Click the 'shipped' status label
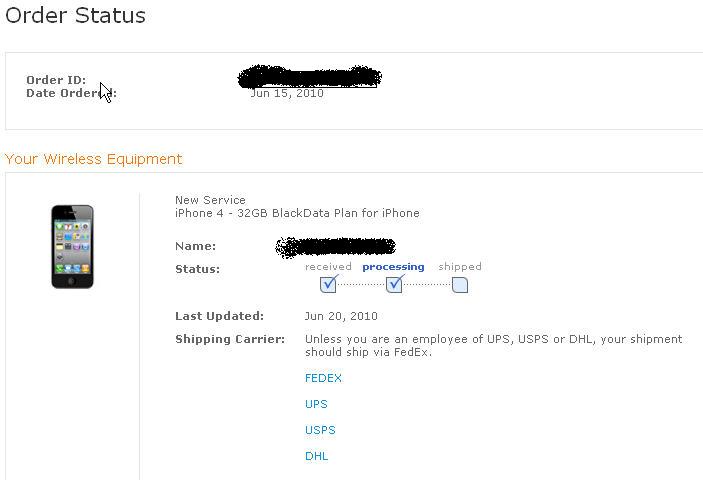703x480 pixels. click(460, 267)
